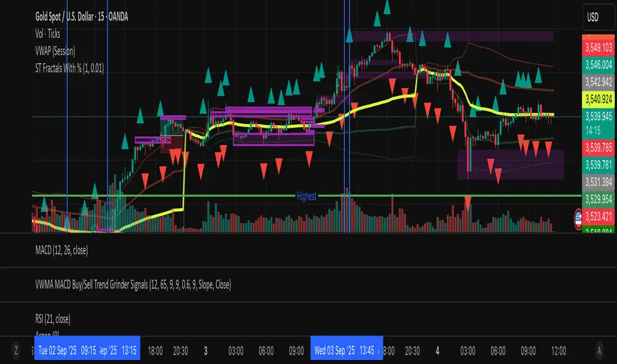Click the 3,542.942 gray price label
The width and height of the screenshot is (617, 364).
click(x=598, y=82)
